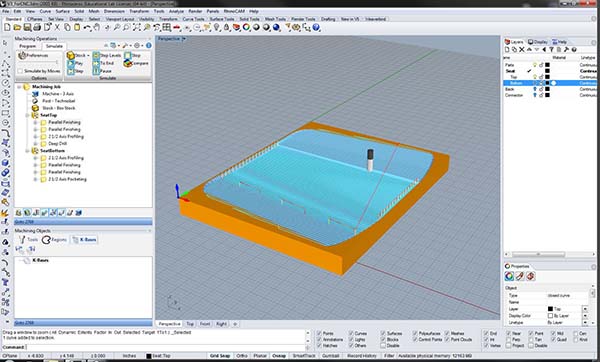Click the blue Render sphere icon

(276, 28)
